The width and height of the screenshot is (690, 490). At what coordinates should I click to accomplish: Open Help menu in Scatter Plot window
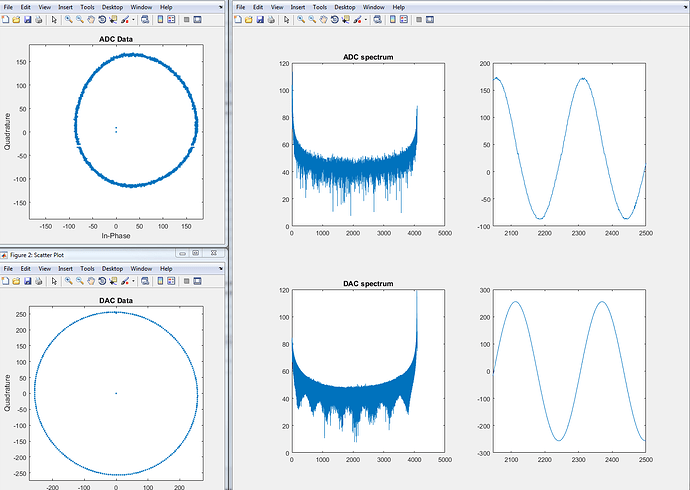pos(166,268)
